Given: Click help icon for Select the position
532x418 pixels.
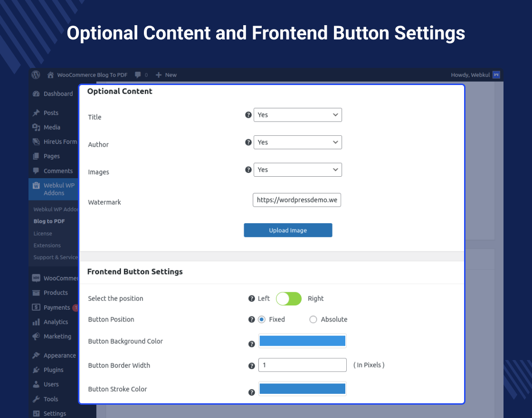Looking at the screenshot, I should pos(252,298).
